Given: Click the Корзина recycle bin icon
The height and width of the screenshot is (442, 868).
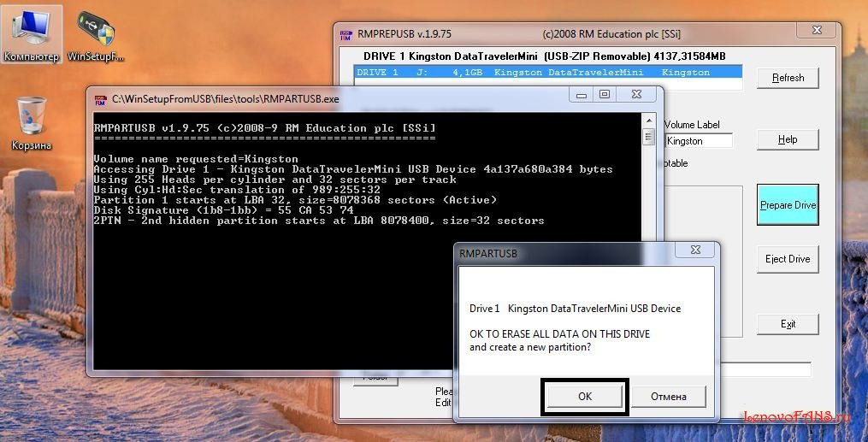Looking at the screenshot, I should [32, 121].
